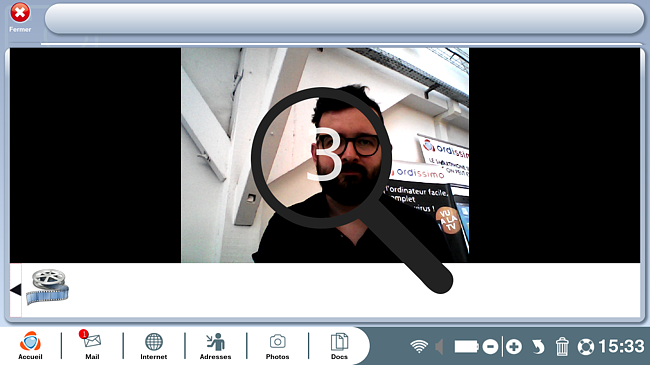This screenshot has width=650, height=365.
Task: Zoom out with the minus button
Action: pos(490,346)
